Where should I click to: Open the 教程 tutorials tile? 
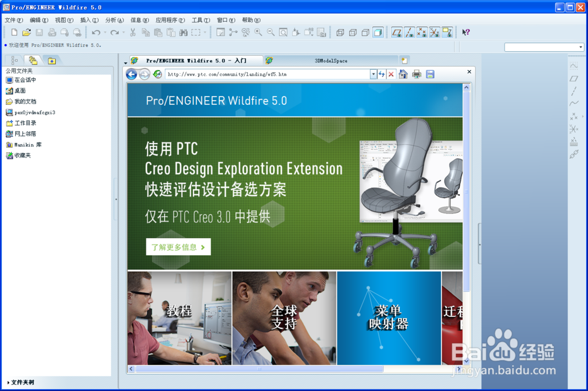179,318
